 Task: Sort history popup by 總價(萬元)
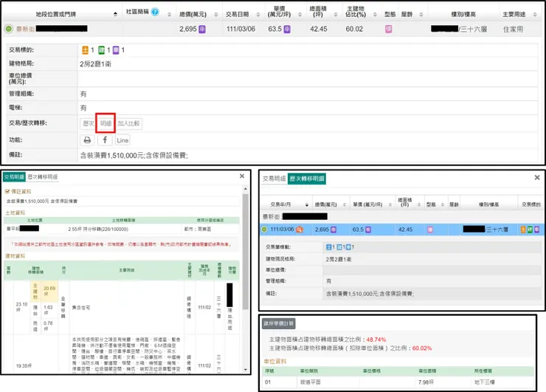coord(345,204)
